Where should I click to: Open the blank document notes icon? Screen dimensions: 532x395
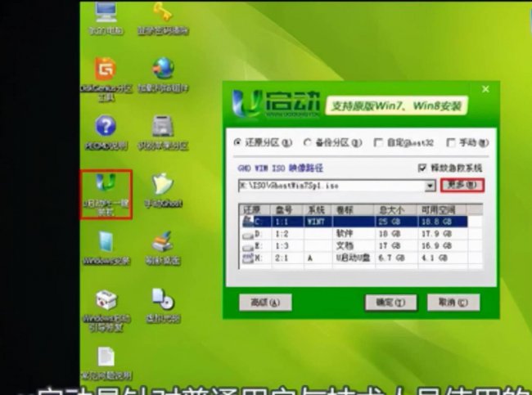point(106,363)
